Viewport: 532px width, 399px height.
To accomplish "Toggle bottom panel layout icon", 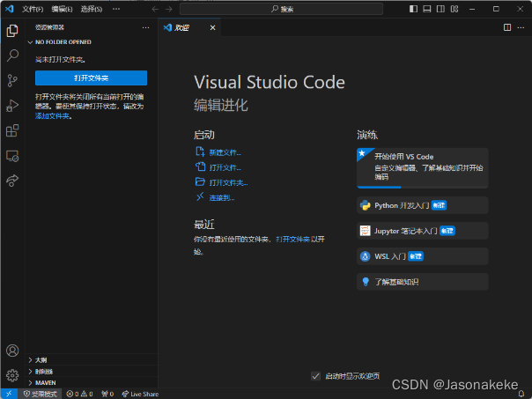I will pyautogui.click(x=427, y=9).
